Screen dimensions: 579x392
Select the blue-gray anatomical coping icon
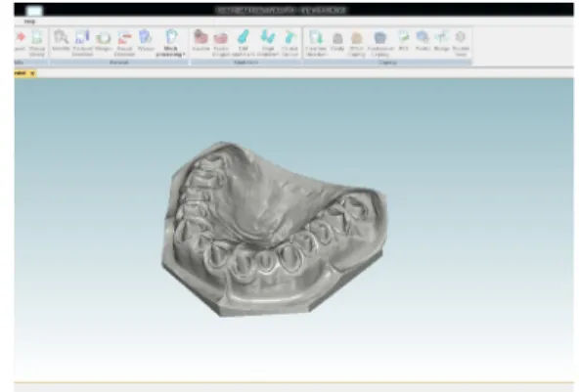pos(379,38)
